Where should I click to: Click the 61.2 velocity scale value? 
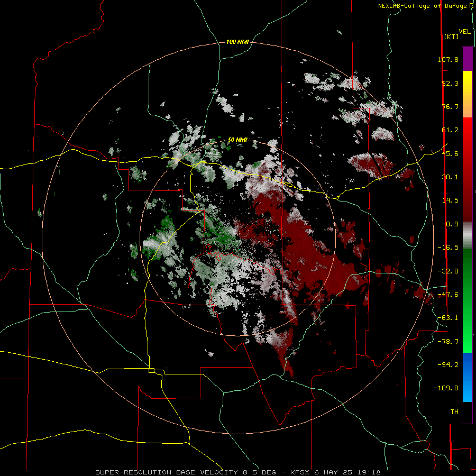[x=450, y=130]
